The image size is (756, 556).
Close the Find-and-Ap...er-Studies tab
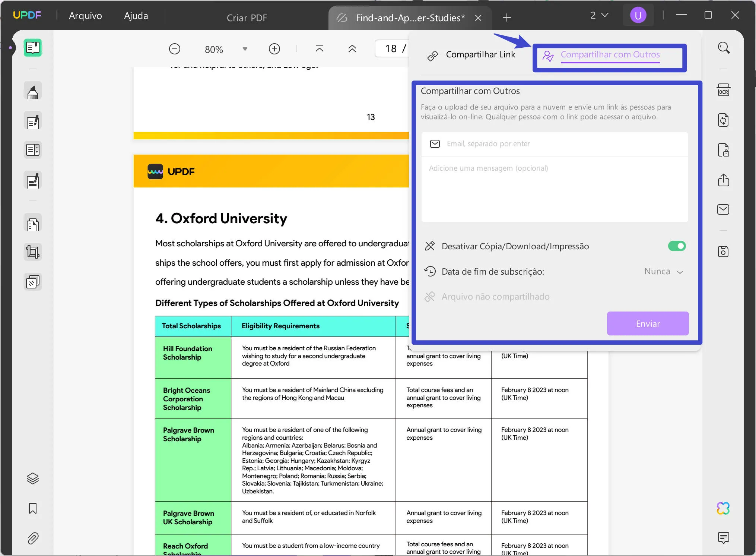pos(478,18)
